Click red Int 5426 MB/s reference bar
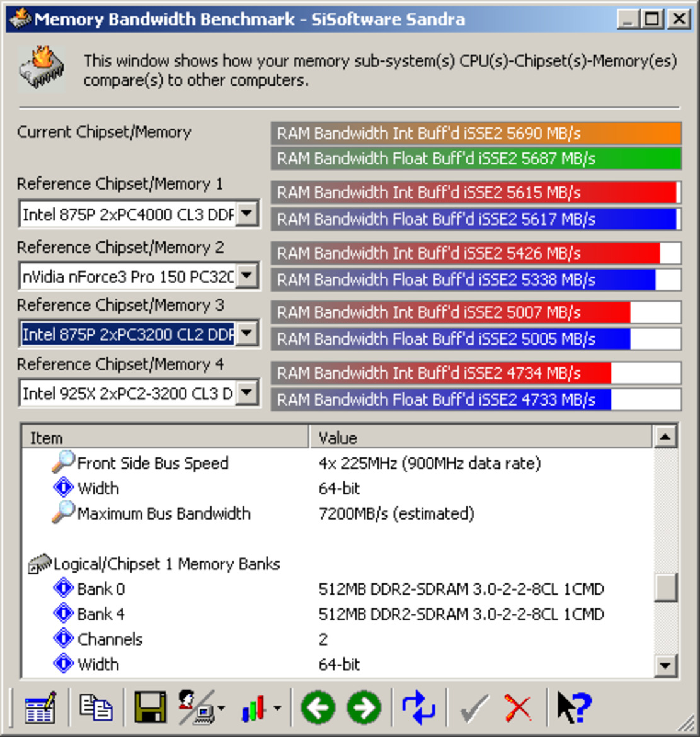This screenshot has height=737, width=700. click(x=476, y=253)
